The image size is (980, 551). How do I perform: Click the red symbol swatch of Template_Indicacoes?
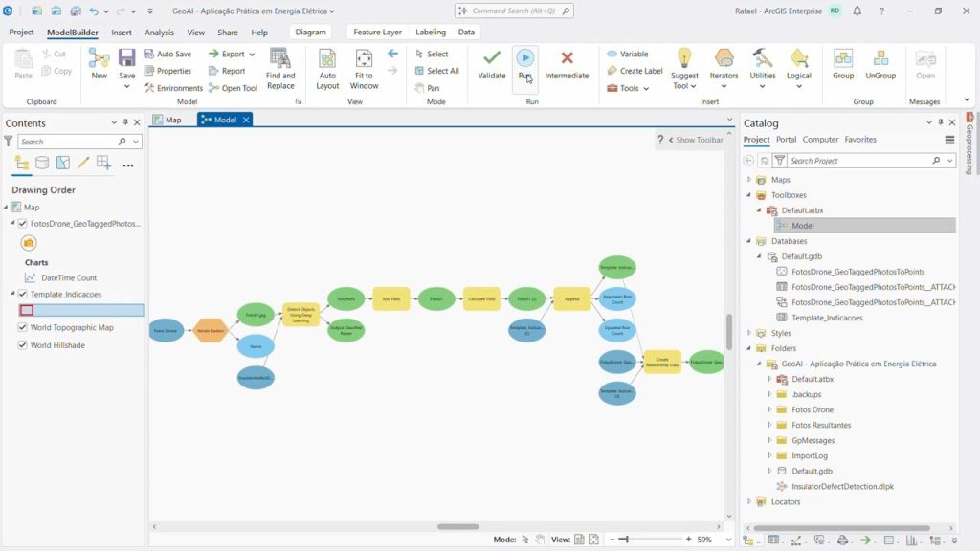coord(26,310)
